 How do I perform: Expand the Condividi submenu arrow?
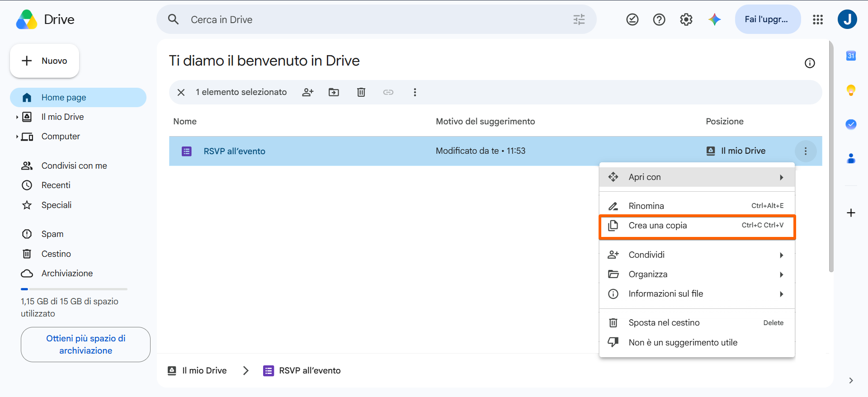[x=781, y=255]
